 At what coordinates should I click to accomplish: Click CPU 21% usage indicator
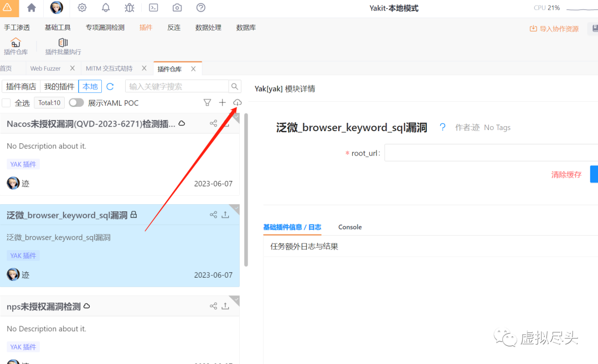click(547, 8)
